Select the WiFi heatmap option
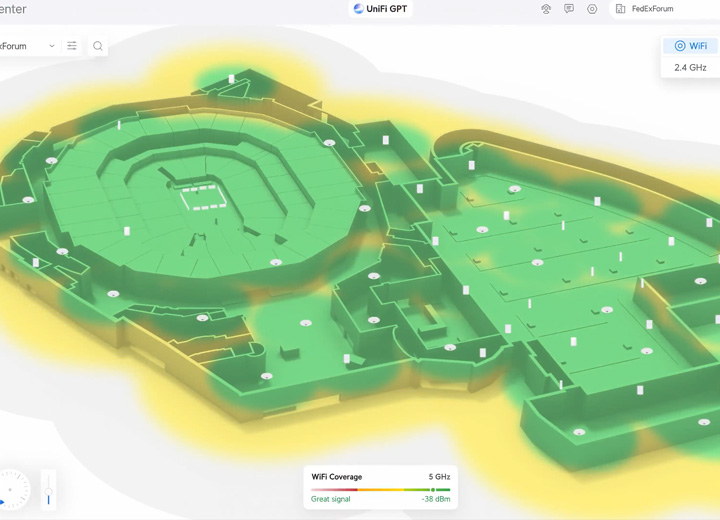This screenshot has width=720, height=520. [690, 46]
